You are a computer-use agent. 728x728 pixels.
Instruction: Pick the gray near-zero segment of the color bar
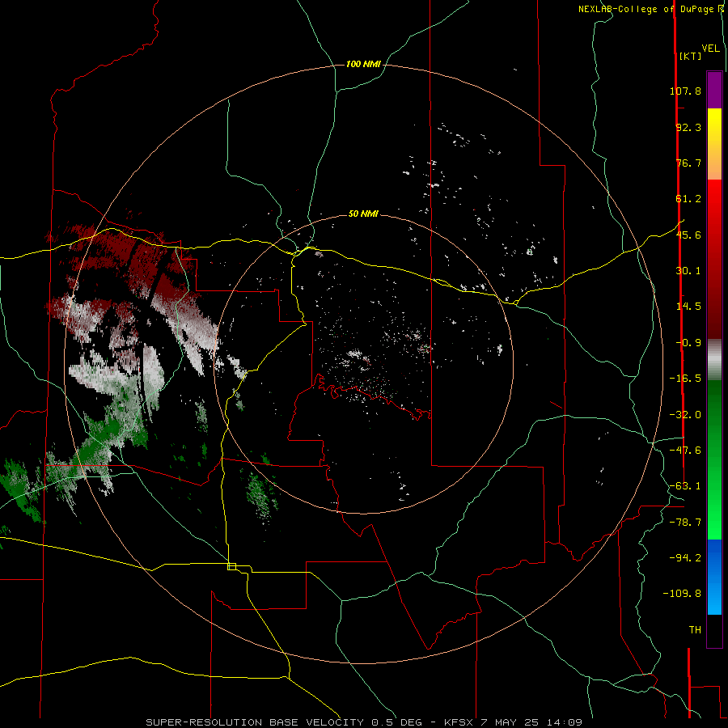714,359
